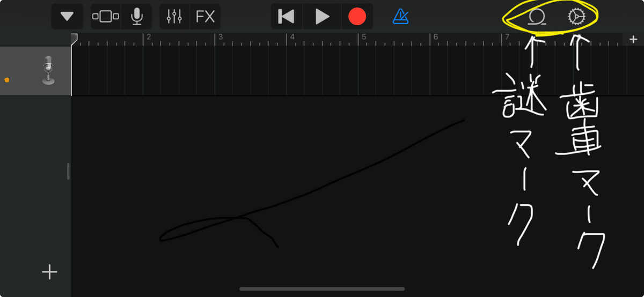This screenshot has width=644, height=297.
Task: Switch to the track view browser icon
Action: (106, 17)
